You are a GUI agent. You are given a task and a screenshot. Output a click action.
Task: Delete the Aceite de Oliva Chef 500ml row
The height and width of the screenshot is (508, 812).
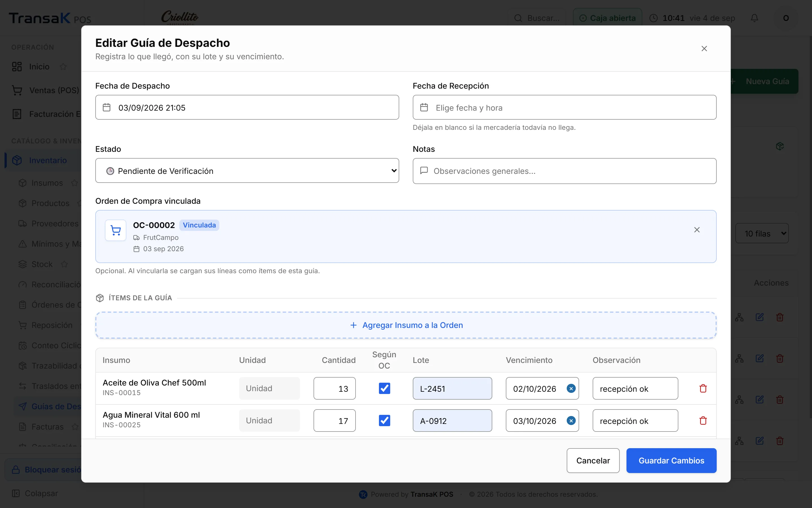coord(703,388)
